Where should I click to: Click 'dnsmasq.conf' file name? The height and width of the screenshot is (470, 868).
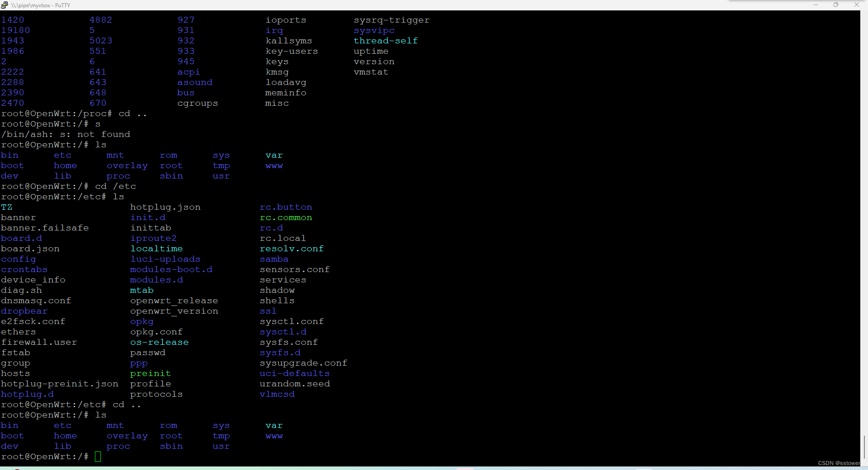(x=36, y=301)
